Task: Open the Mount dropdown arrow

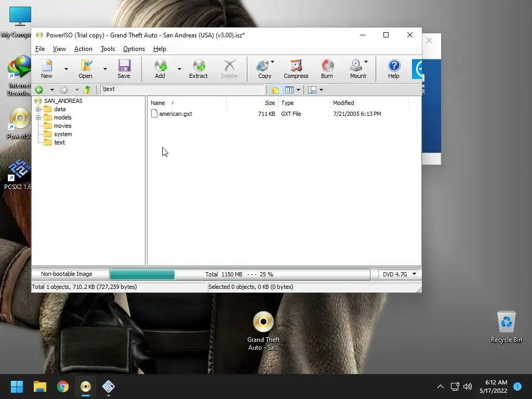Action: tap(366, 62)
